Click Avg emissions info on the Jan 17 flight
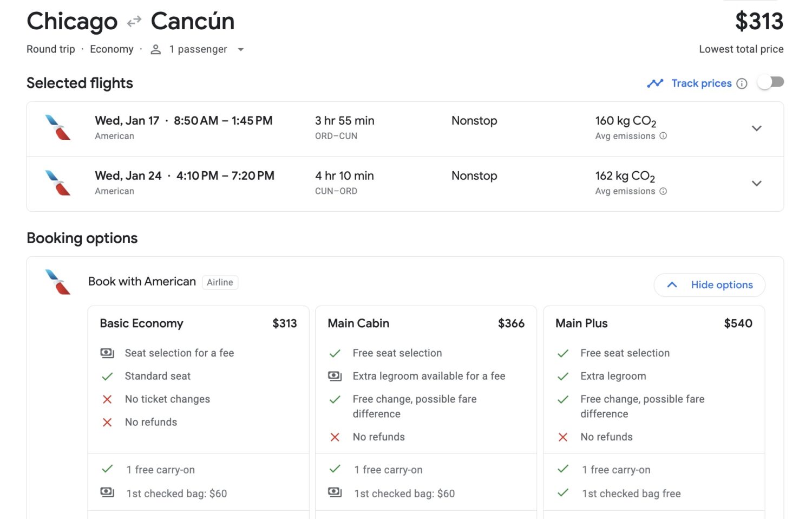This screenshot has width=812, height=519. (x=663, y=137)
